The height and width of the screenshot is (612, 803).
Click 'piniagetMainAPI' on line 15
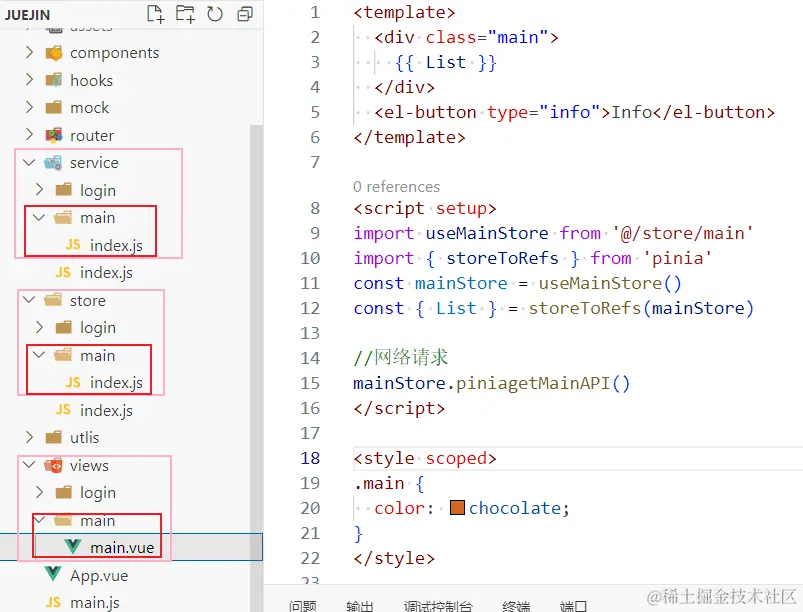[533, 383]
